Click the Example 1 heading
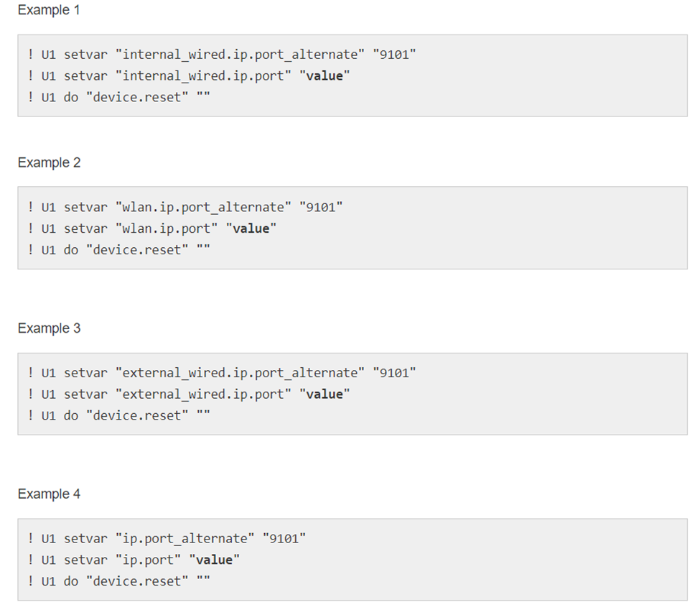 tap(49, 11)
